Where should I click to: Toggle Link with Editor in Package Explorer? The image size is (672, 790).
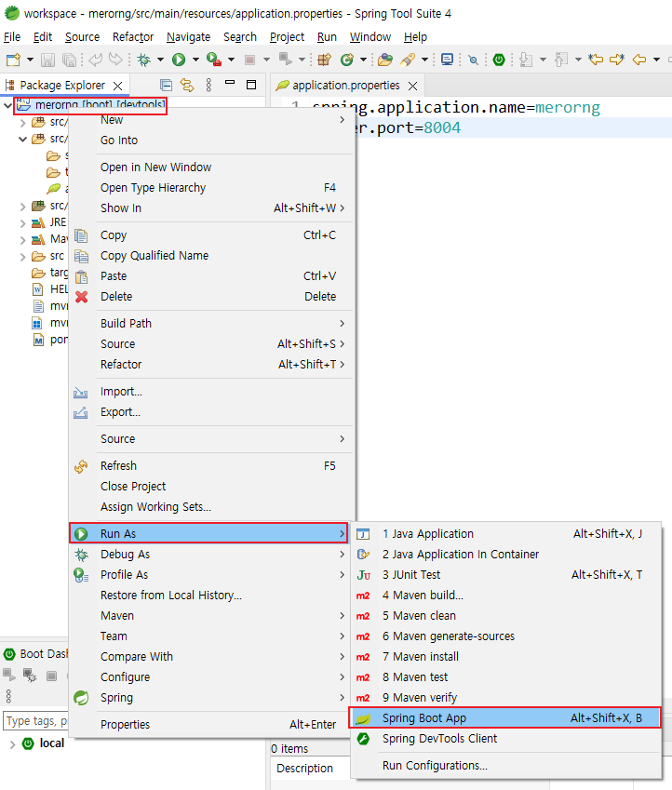187,86
